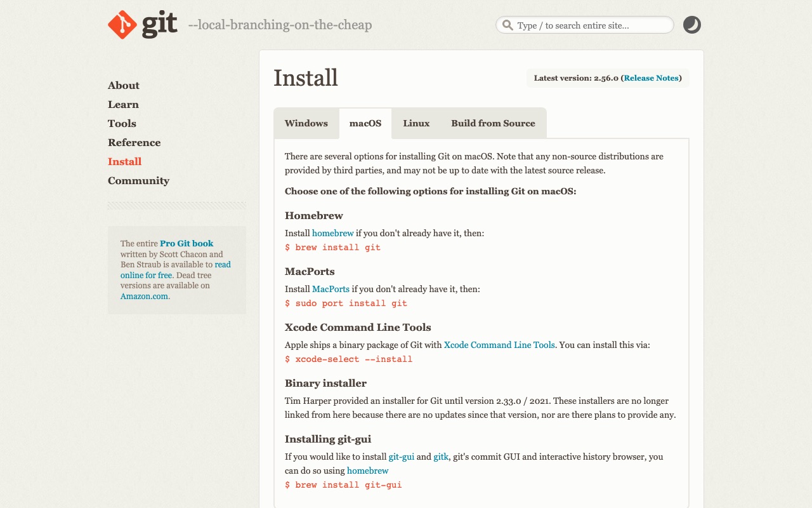Click the brew install git command
The image size is (812, 508).
333,248
